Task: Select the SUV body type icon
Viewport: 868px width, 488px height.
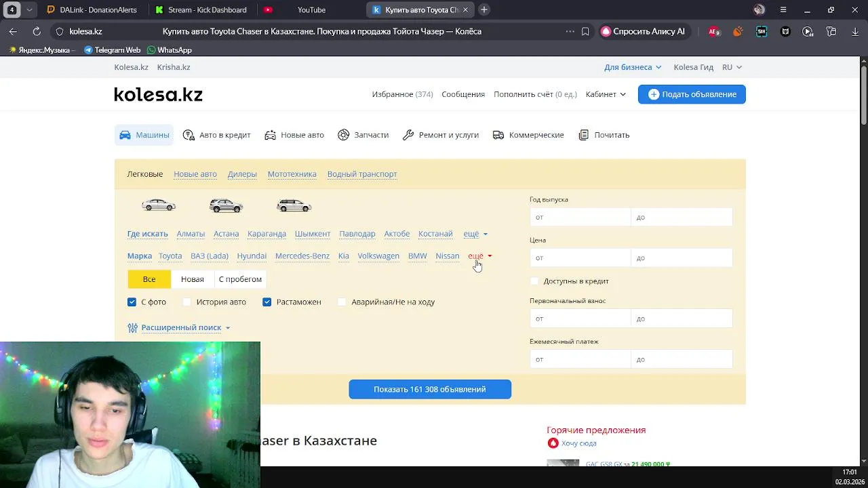Action: (226, 205)
